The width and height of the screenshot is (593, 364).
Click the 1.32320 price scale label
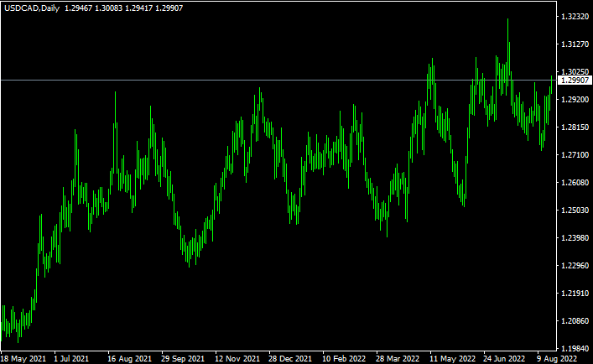click(575, 16)
